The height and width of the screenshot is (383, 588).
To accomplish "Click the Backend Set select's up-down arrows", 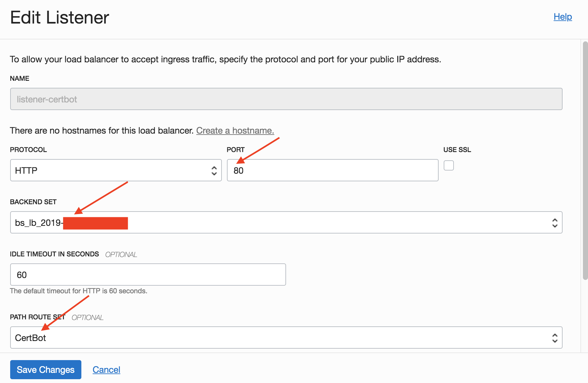I will (x=555, y=223).
